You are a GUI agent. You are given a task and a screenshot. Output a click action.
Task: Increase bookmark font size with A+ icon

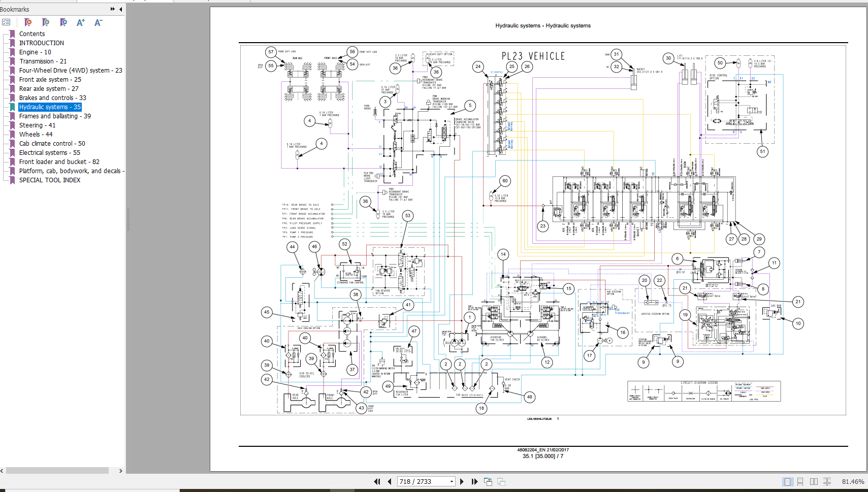pyautogui.click(x=81, y=22)
